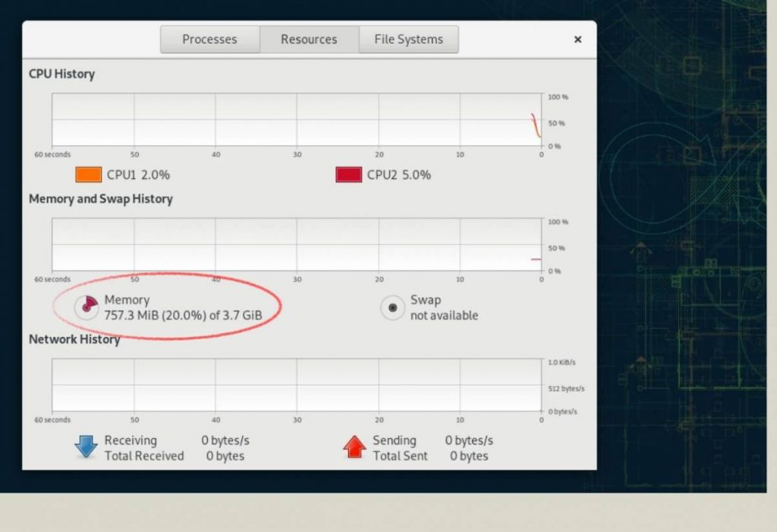Viewport: 777px width, 532px height.
Task: Click the blue Receiving down arrow icon
Action: (87, 447)
